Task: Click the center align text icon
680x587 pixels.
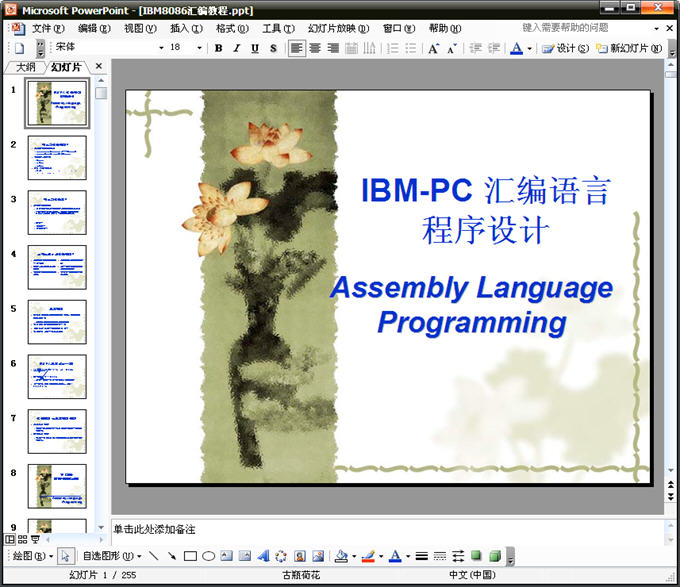Action: coord(315,48)
